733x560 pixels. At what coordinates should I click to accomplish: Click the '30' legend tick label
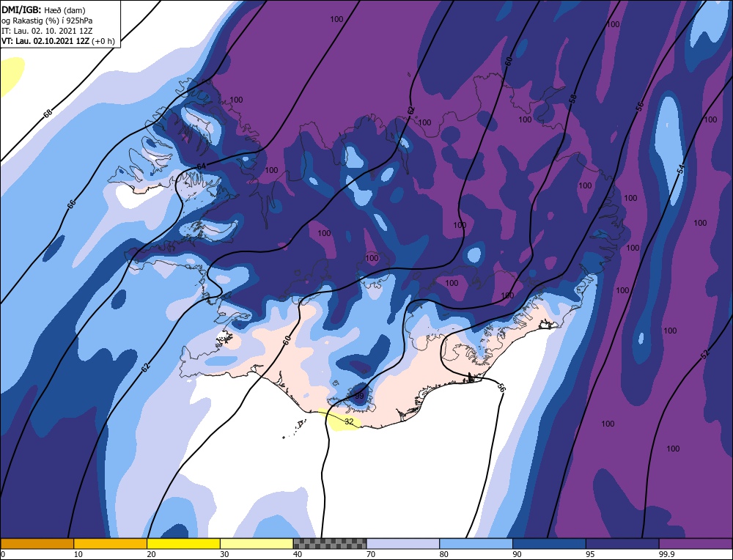[224, 554]
